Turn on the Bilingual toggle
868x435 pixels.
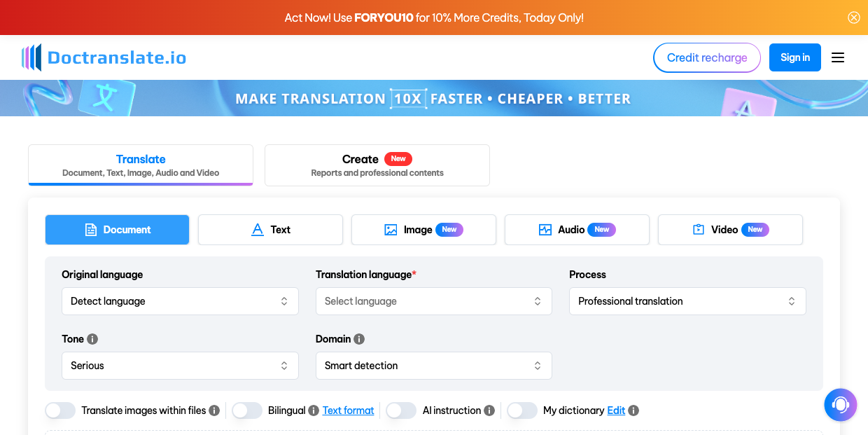(247, 410)
